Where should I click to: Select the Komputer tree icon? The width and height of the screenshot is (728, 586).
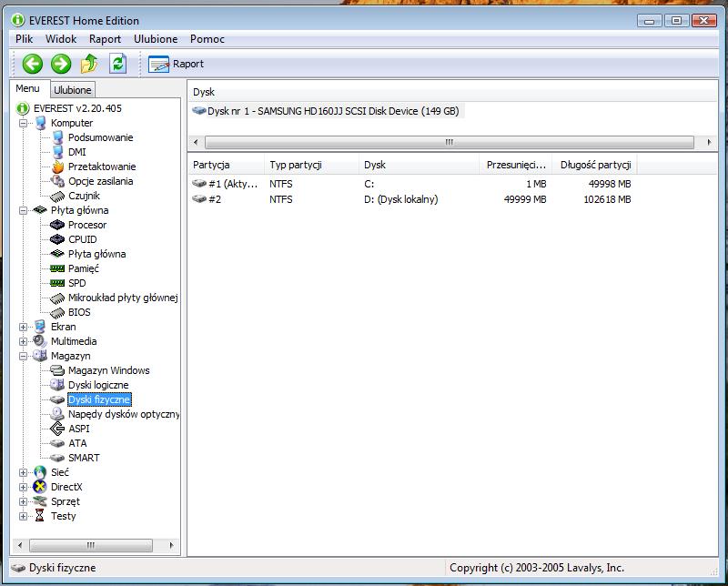tap(41, 123)
